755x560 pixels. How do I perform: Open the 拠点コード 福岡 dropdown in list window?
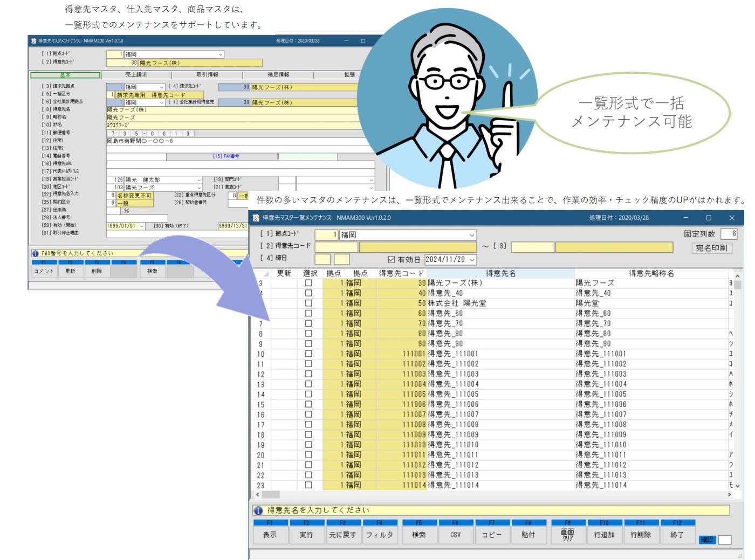click(472, 235)
